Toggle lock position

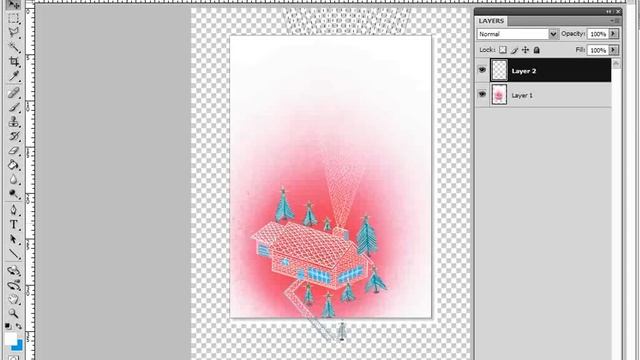525,50
